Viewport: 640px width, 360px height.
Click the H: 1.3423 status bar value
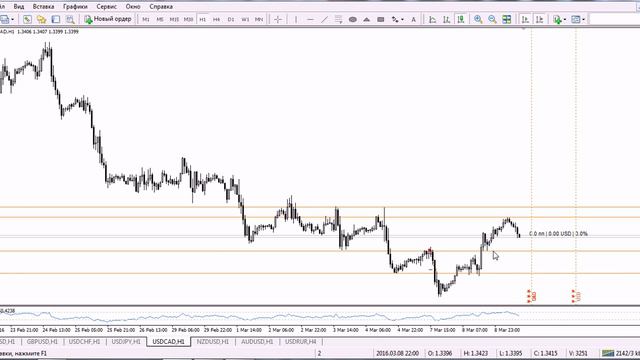tap(476, 353)
